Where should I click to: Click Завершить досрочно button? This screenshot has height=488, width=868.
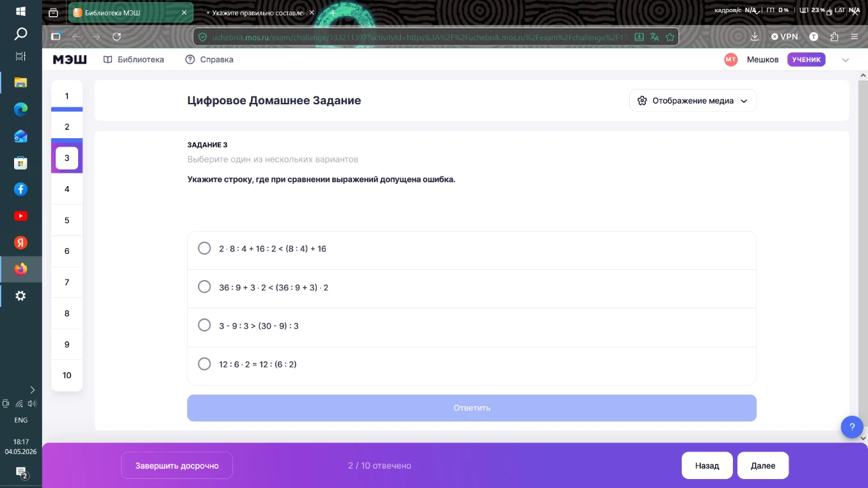(x=177, y=466)
